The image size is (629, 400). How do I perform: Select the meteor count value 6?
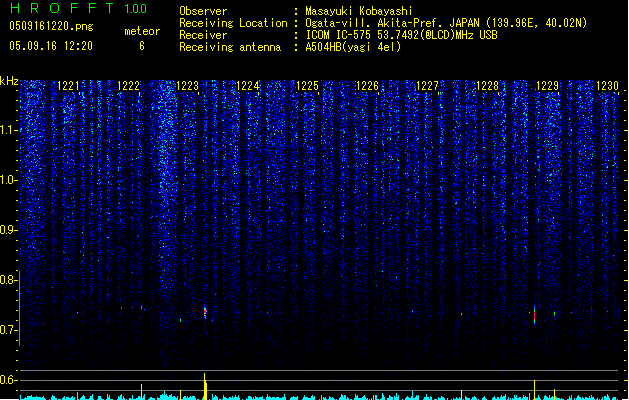pyautogui.click(x=142, y=46)
